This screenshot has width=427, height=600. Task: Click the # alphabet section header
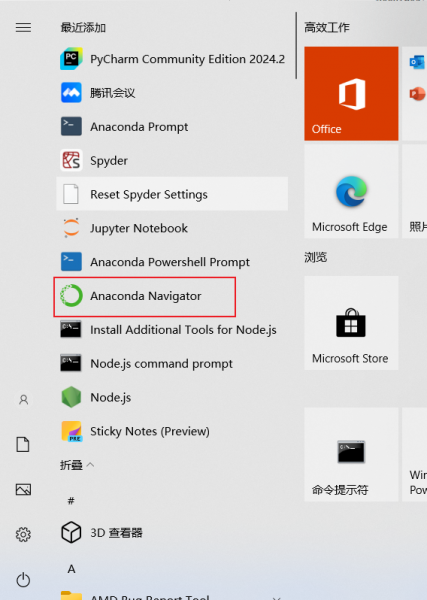[71, 501]
